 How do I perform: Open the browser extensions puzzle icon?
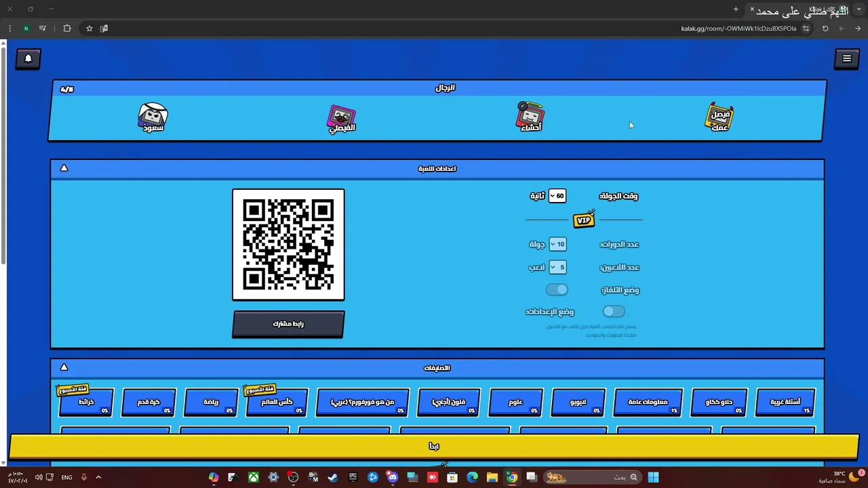click(66, 28)
